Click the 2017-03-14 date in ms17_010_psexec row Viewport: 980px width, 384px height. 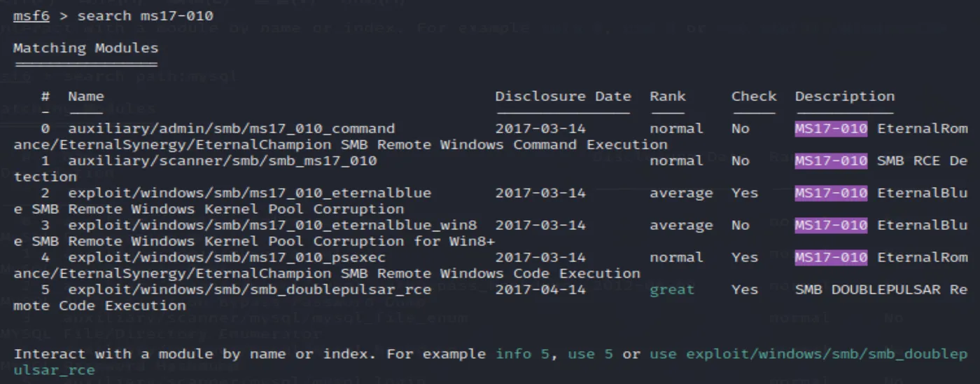(540, 258)
